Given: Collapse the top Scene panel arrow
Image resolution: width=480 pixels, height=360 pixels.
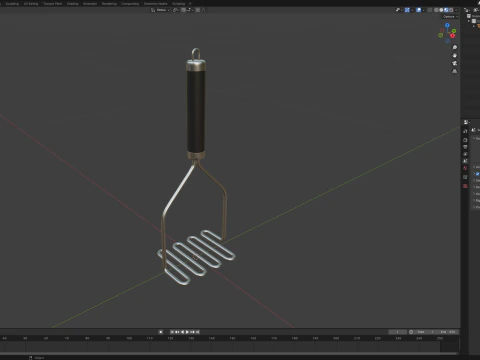Looking at the screenshot, I should [x=474, y=138].
